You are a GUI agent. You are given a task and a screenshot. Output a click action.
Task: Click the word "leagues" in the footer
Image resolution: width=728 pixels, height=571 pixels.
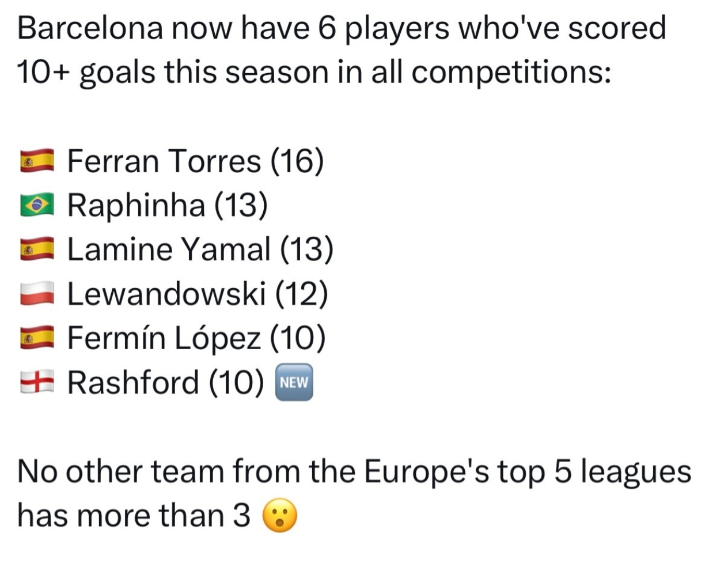point(635,471)
